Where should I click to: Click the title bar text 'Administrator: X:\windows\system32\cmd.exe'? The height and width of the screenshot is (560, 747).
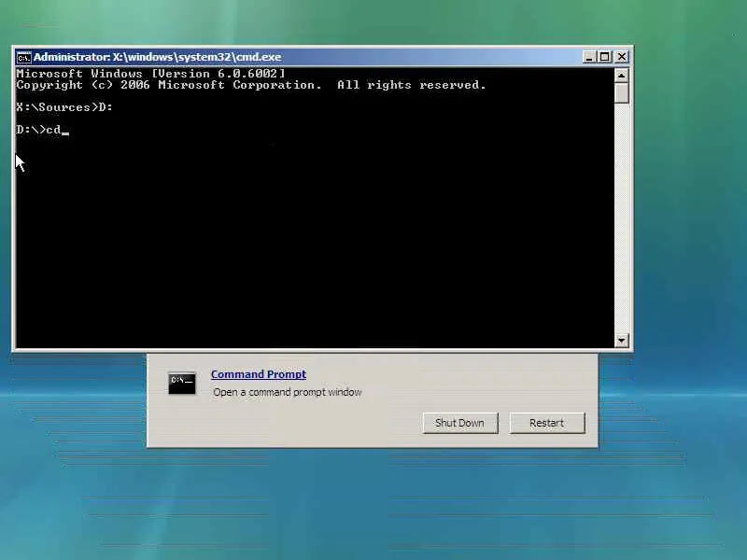coord(157,57)
